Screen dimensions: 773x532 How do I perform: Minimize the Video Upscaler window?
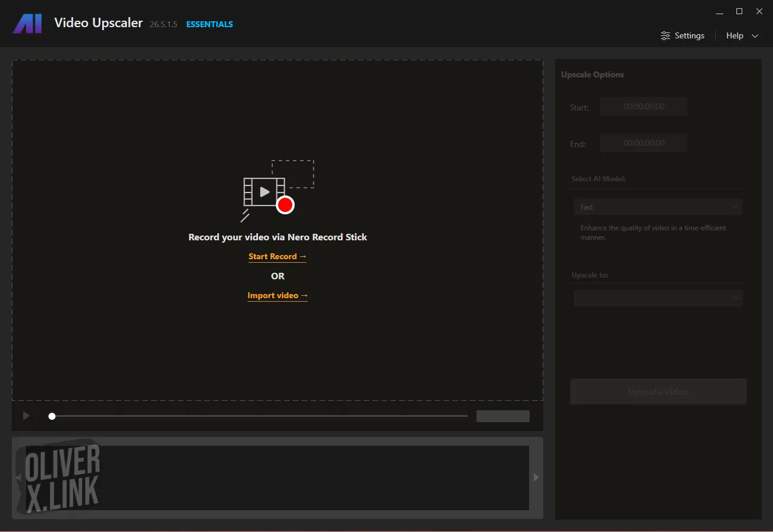719,11
